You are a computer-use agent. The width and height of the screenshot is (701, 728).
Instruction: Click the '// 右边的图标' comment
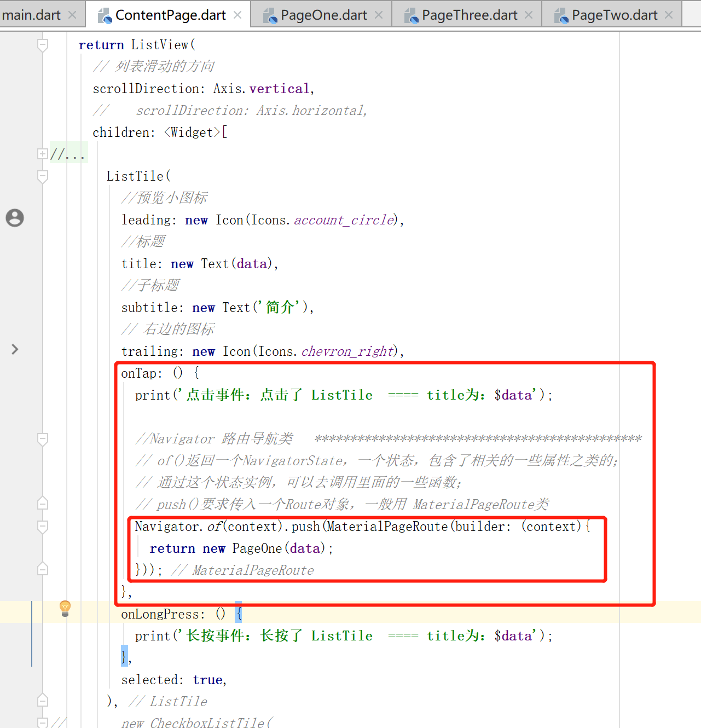168,330
